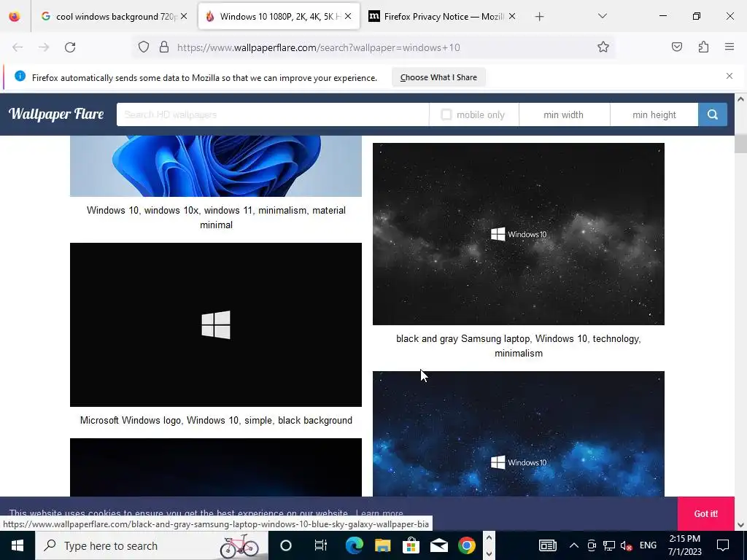Click the site padlock icon
This screenshot has height=560, width=747.
pos(164,47)
